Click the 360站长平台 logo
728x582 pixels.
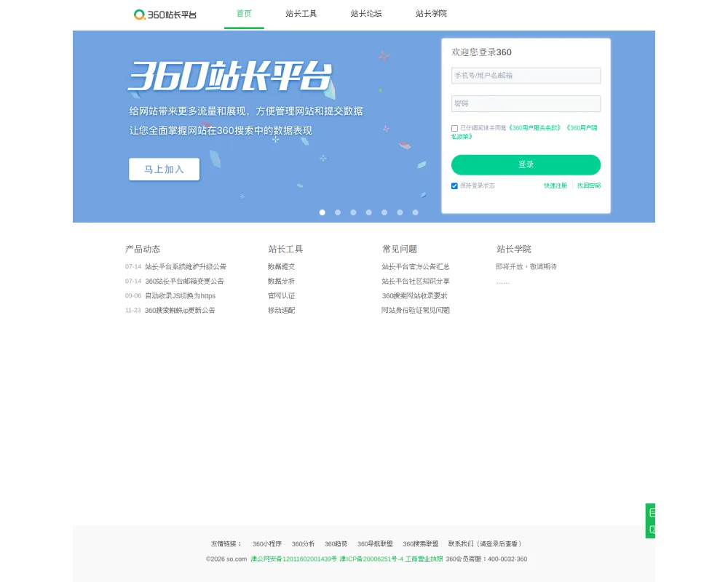pyautogui.click(x=165, y=15)
